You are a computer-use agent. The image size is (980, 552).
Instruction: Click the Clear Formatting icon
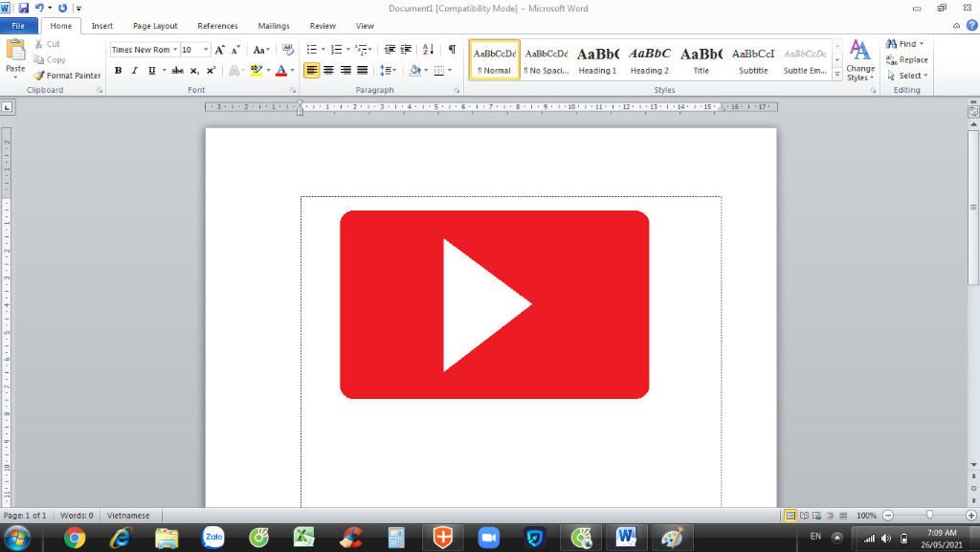click(287, 50)
